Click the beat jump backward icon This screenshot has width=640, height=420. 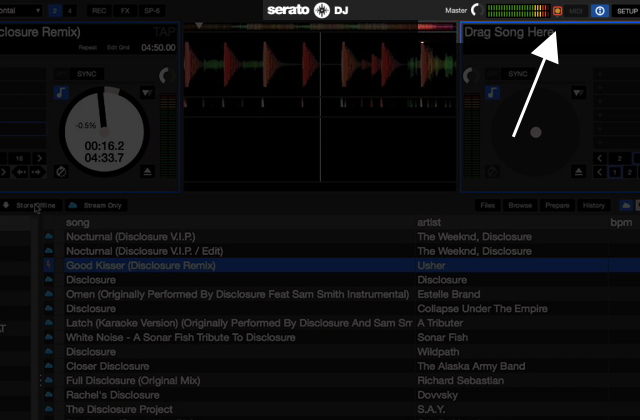21,172
